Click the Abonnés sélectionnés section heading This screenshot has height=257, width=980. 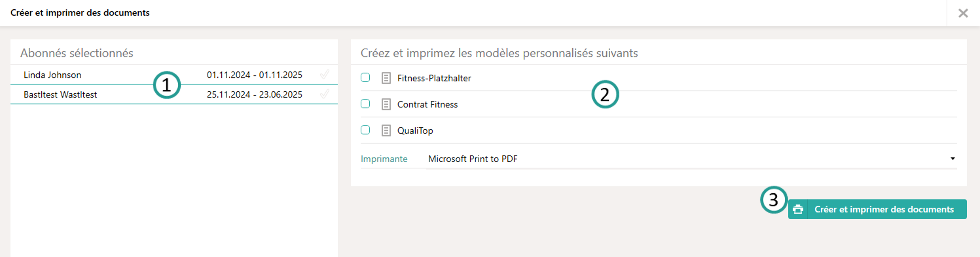[77, 53]
